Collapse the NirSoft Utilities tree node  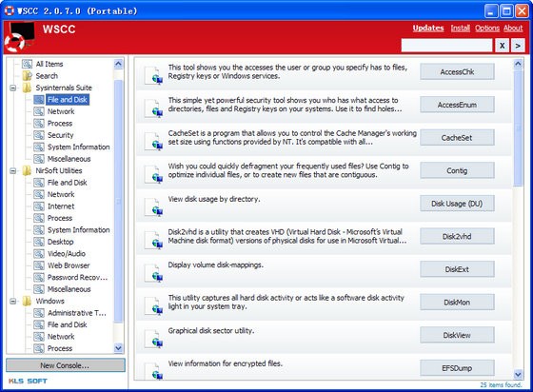point(13,171)
